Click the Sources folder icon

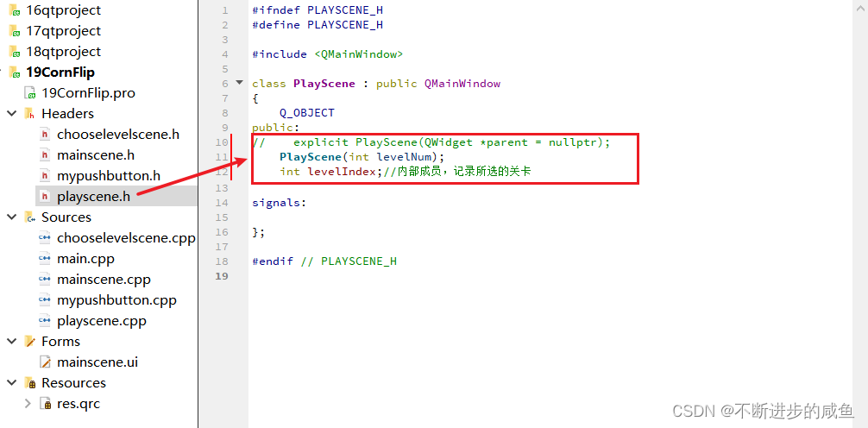click(x=29, y=217)
